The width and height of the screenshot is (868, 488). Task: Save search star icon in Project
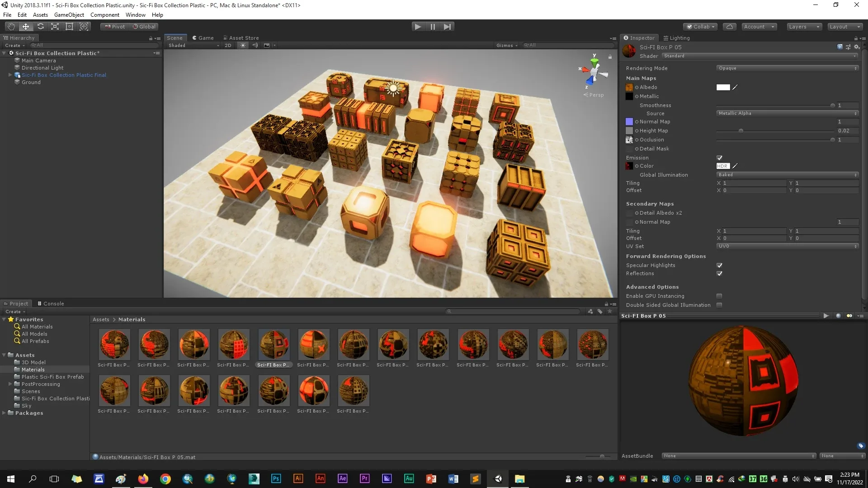(x=609, y=311)
